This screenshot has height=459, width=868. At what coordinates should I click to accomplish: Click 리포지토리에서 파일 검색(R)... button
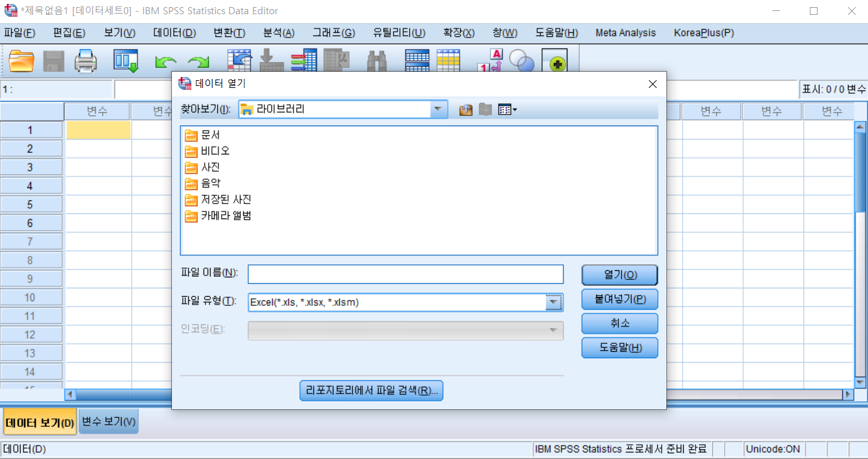pyautogui.click(x=372, y=390)
